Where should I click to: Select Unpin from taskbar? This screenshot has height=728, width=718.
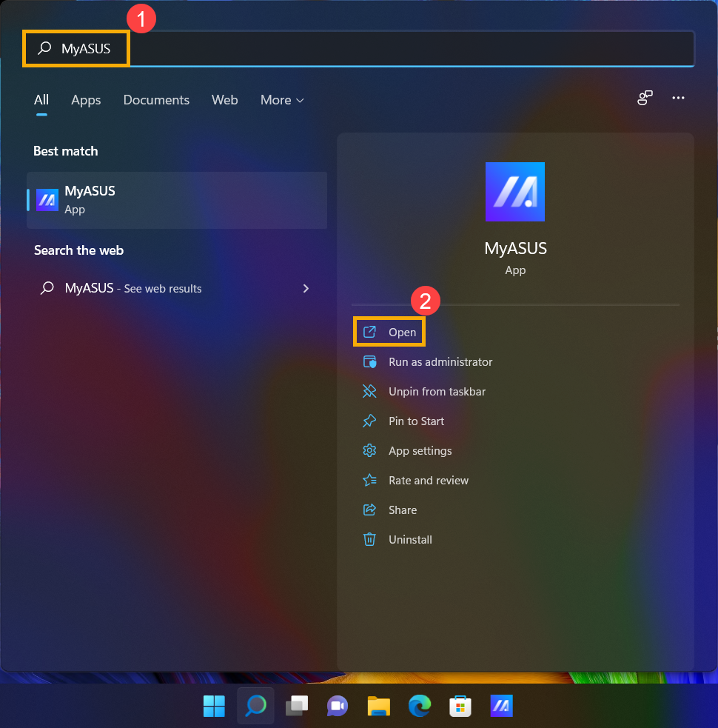click(x=437, y=391)
